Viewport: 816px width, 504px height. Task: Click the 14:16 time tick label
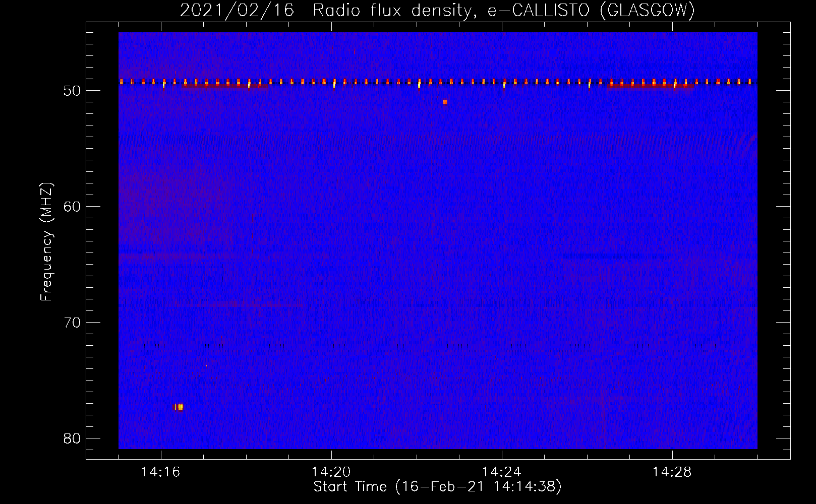pyautogui.click(x=160, y=472)
